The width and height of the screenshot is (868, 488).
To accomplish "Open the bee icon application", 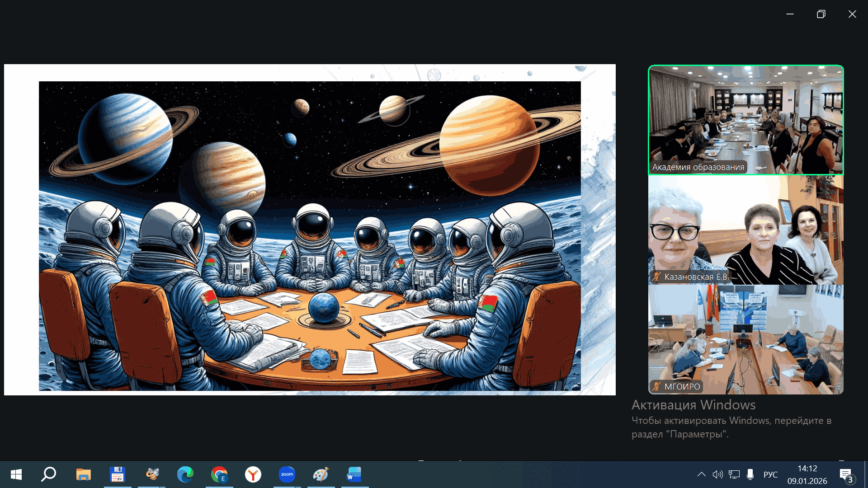I will (152, 474).
